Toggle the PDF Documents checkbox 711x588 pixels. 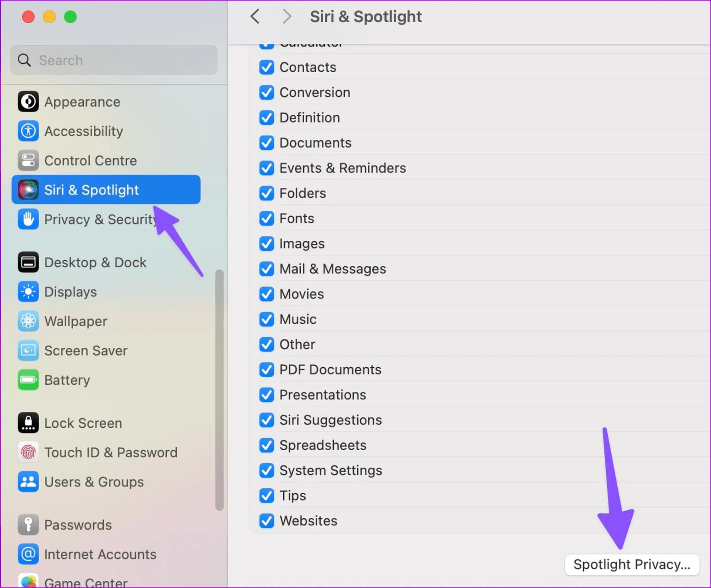point(267,370)
